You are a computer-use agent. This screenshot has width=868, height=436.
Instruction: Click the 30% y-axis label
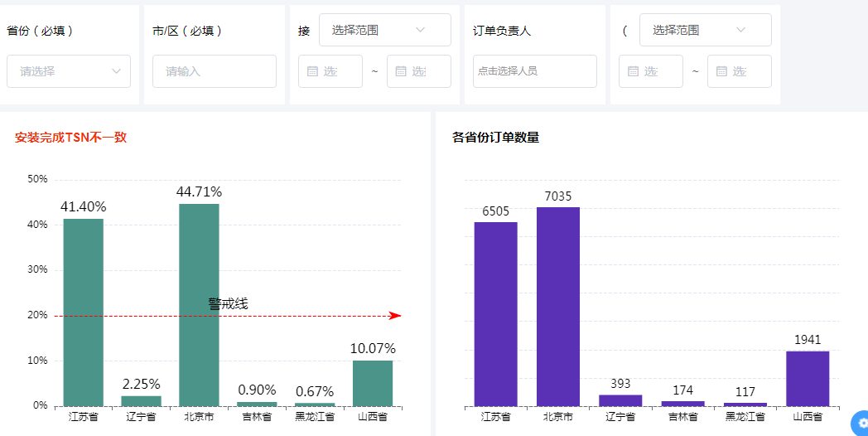37,269
